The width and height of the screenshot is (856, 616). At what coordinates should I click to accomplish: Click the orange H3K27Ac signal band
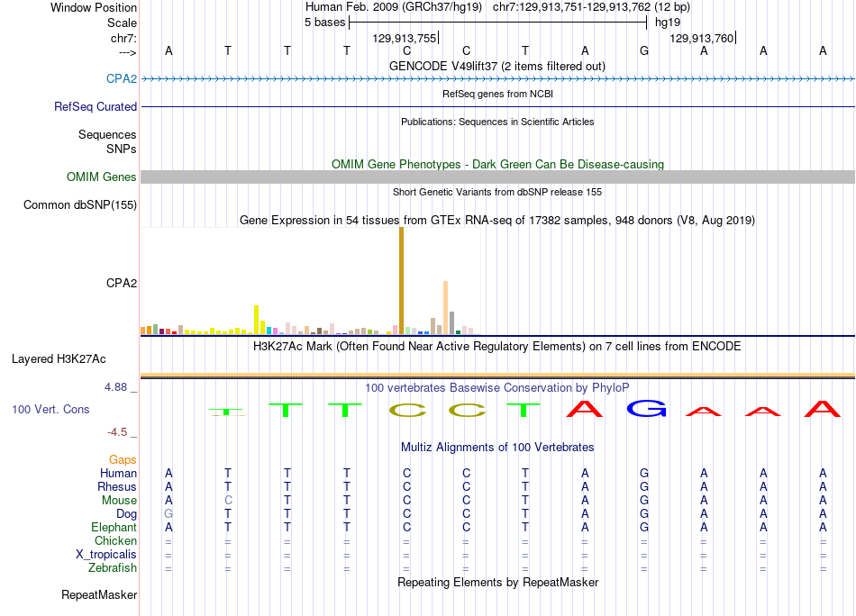pos(498,375)
